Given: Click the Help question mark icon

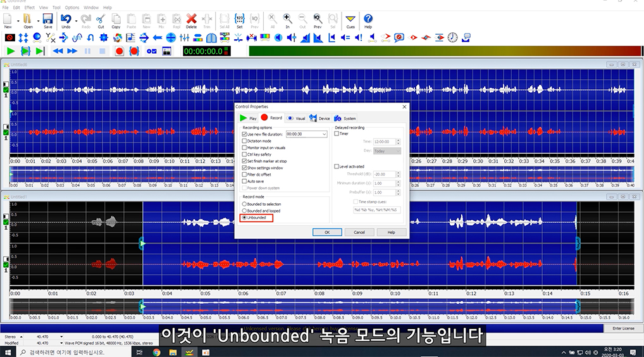Looking at the screenshot, I should tap(368, 19).
